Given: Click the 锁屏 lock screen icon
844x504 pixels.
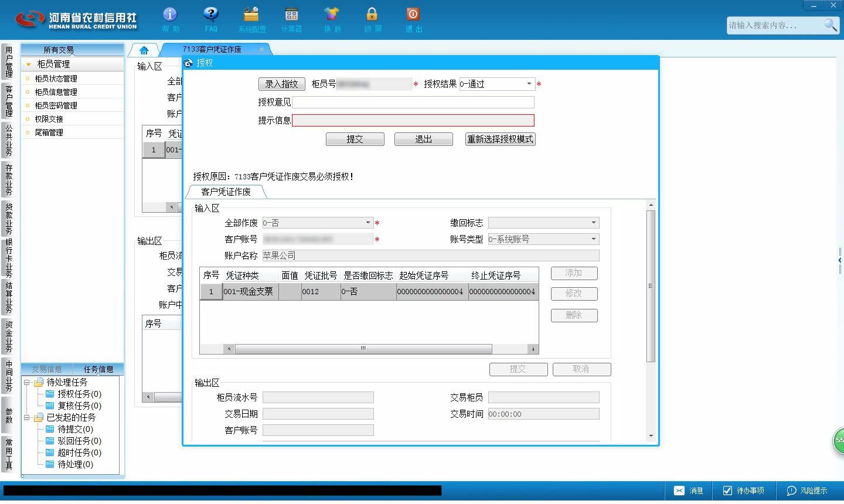Looking at the screenshot, I should click(x=372, y=19).
